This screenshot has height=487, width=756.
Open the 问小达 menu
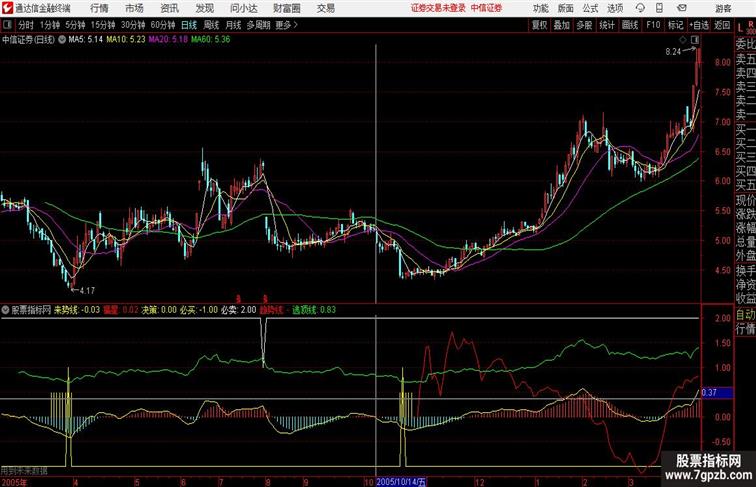243,8
